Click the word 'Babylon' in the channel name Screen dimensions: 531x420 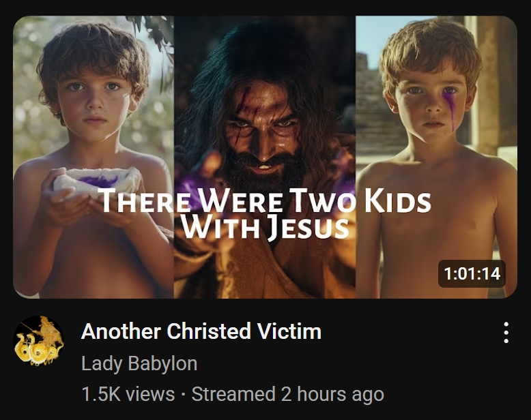pos(163,364)
